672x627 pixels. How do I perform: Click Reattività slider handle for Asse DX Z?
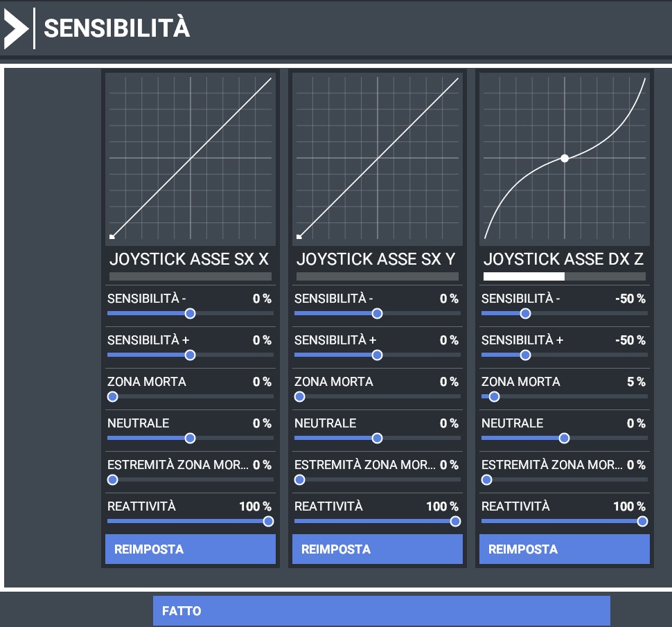[642, 522]
